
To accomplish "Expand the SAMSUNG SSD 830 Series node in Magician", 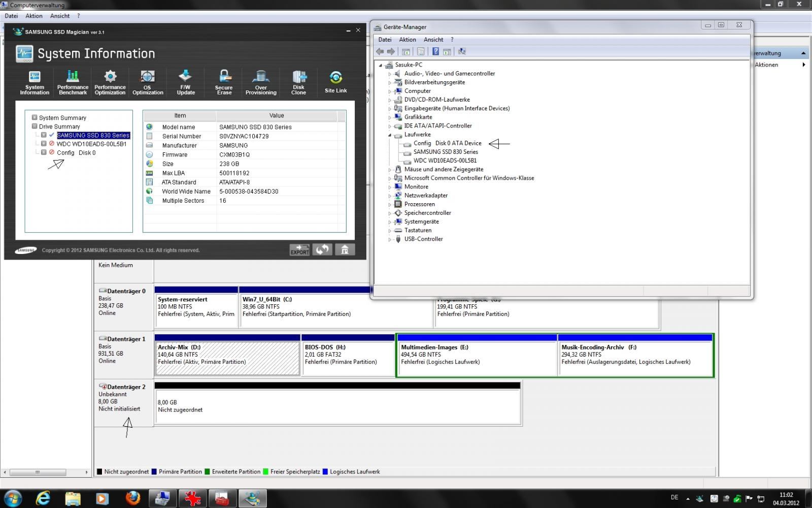I will pyautogui.click(x=44, y=135).
